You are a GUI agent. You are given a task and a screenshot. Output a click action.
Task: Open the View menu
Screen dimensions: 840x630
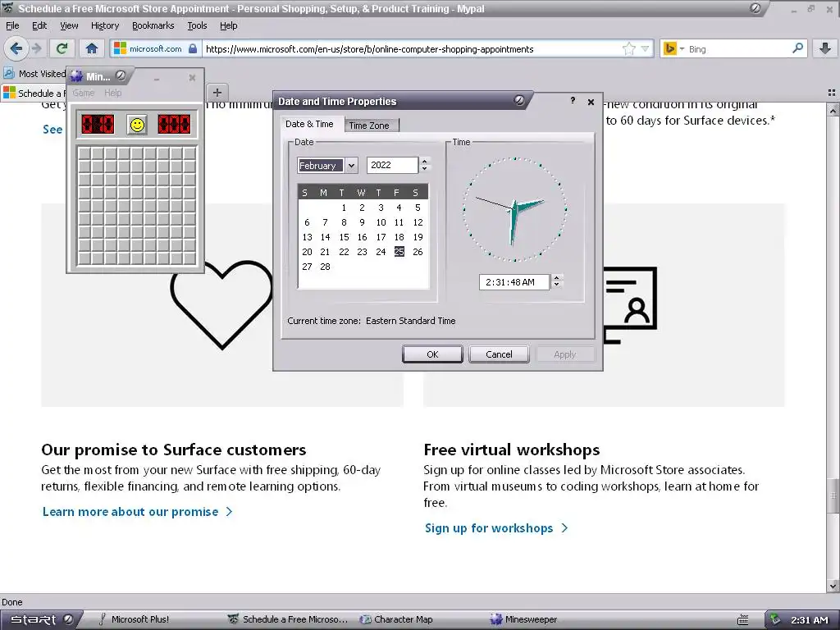click(69, 25)
